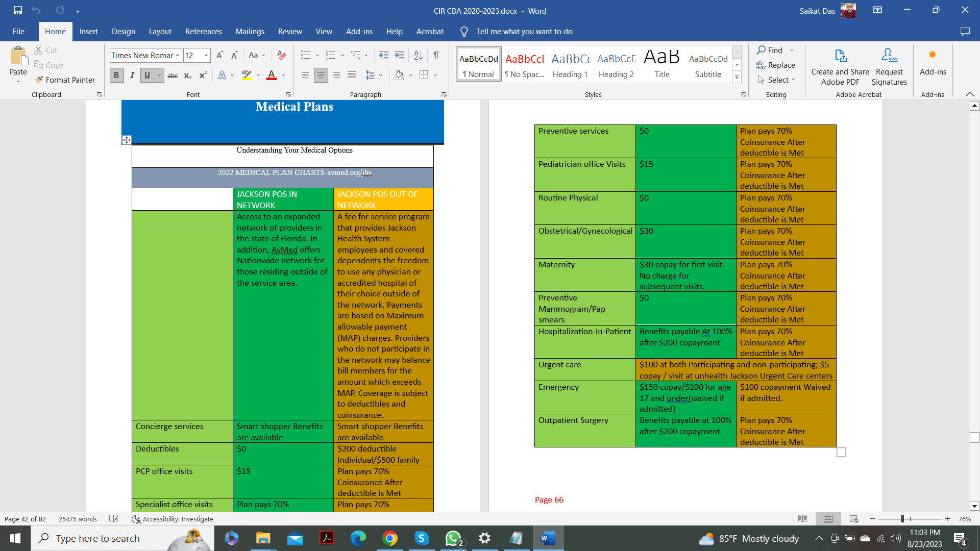This screenshot has width=980, height=551.
Task: Click the Sort A-Z icon
Action: click(x=418, y=55)
